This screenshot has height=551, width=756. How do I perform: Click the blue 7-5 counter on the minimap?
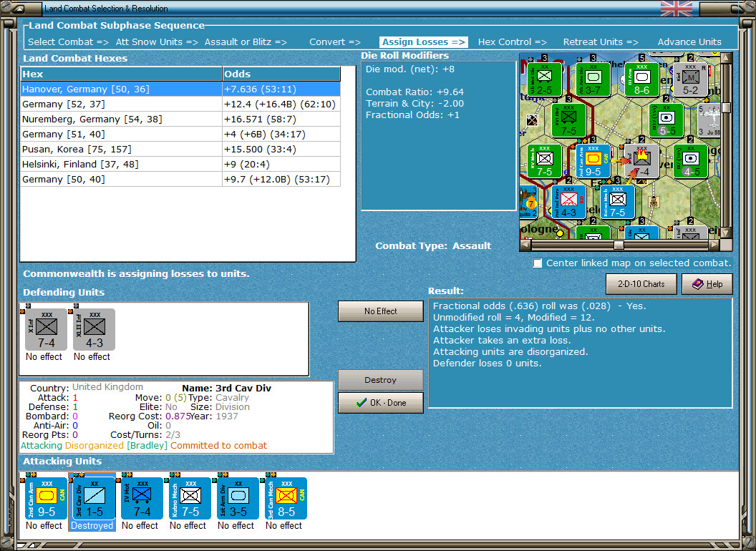coord(617,202)
